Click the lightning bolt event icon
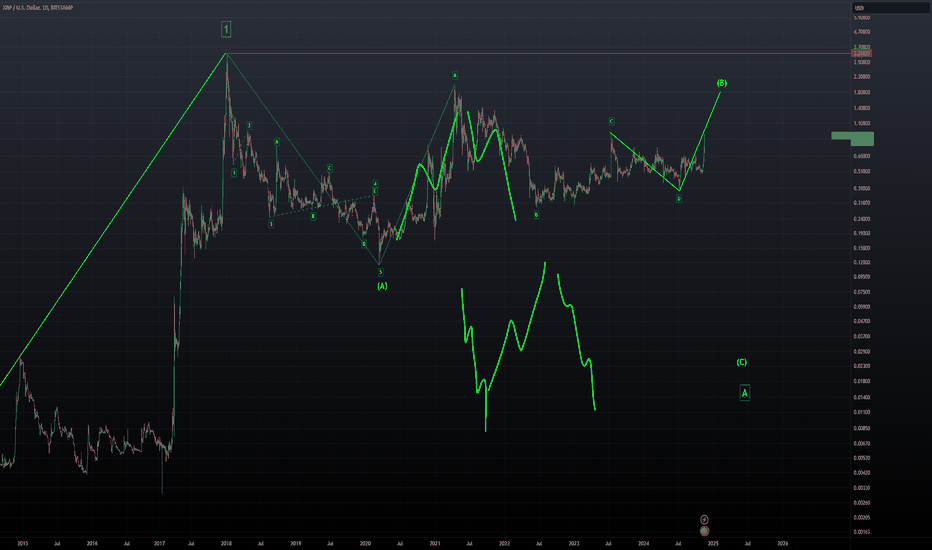Viewport: 932px width, 550px height. click(x=704, y=520)
